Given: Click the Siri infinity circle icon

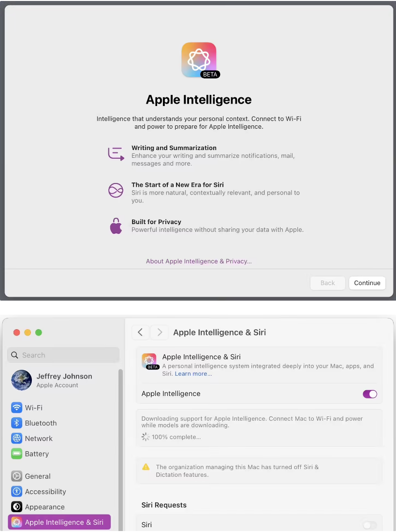Looking at the screenshot, I should point(116,190).
